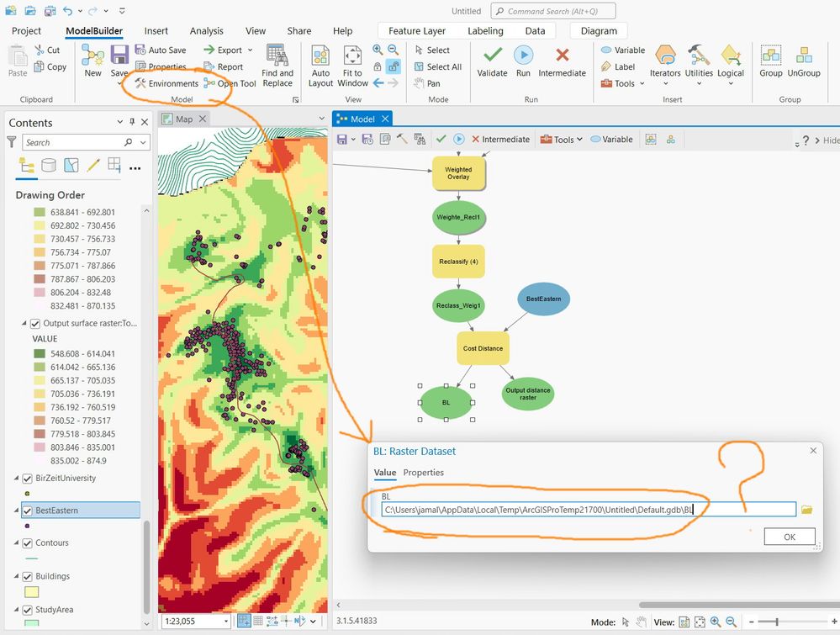Viewport: 840px width, 635px height.
Task: Open the Diagram ribbon tab
Action: pos(599,31)
